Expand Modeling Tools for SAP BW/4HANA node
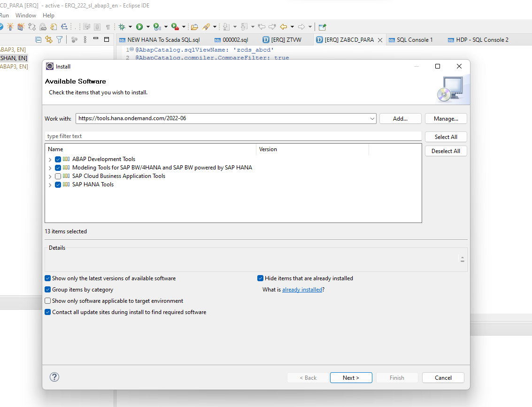 coord(50,168)
